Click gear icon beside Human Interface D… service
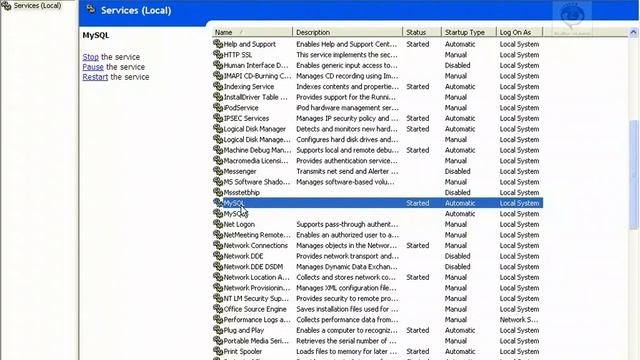640x360 pixels. tap(218, 65)
